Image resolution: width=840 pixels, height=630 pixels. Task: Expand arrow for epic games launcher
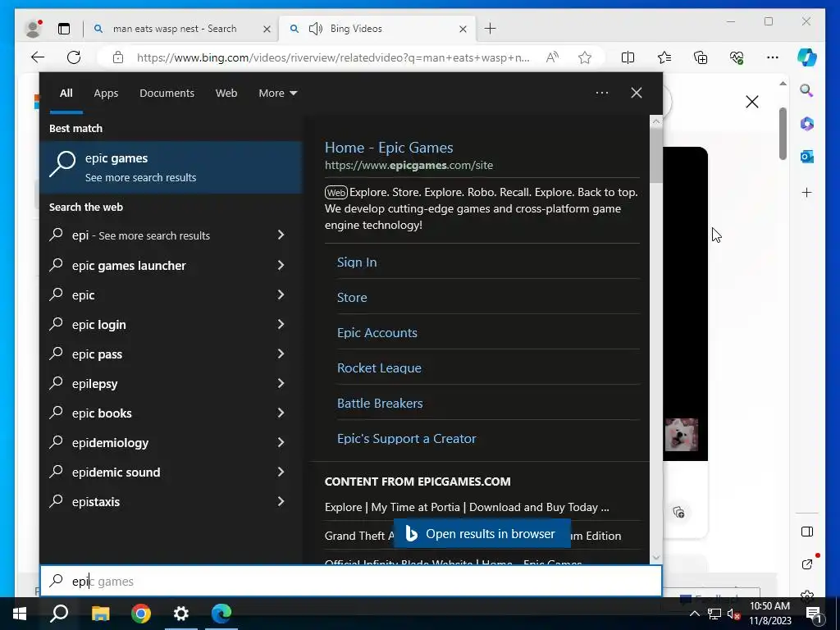pos(281,265)
